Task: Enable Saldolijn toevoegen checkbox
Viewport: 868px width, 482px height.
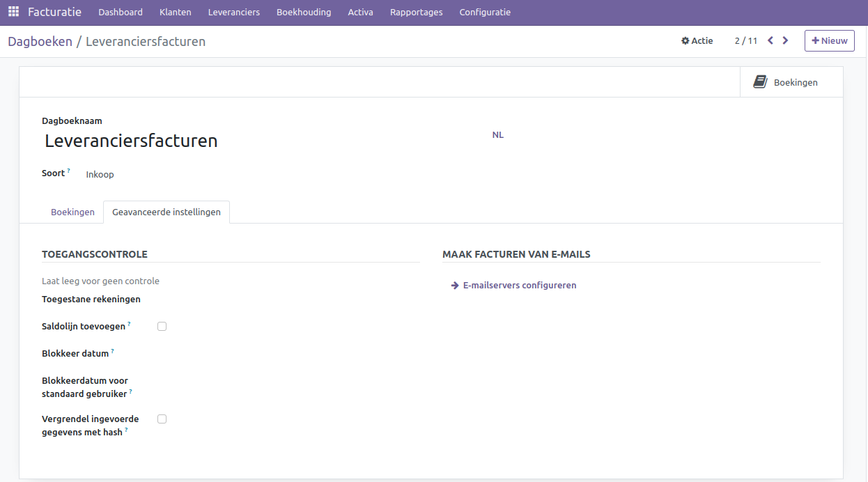Action: 162,326
